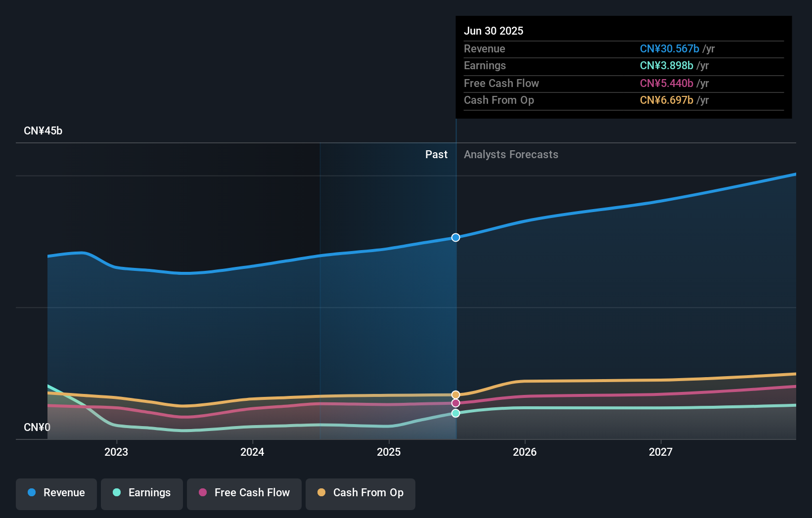Toggle the Revenue series visibility
Screen dimensions: 812x518
pyautogui.click(x=56, y=493)
